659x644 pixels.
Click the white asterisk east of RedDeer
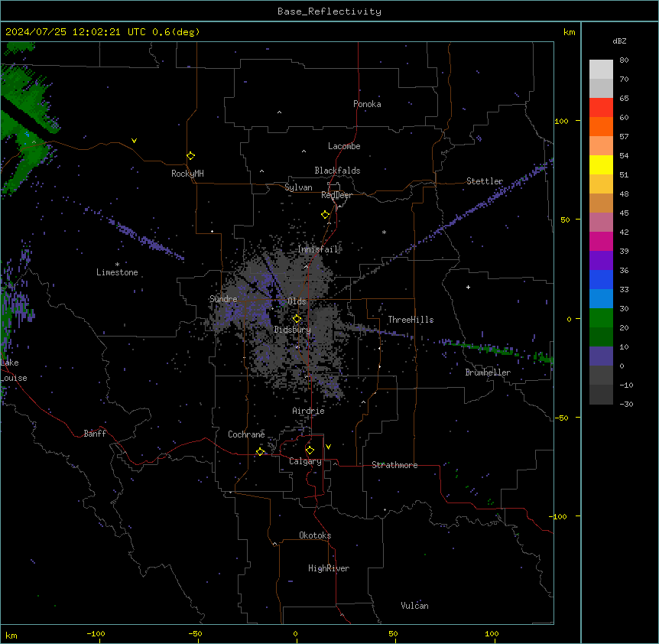[x=384, y=232]
